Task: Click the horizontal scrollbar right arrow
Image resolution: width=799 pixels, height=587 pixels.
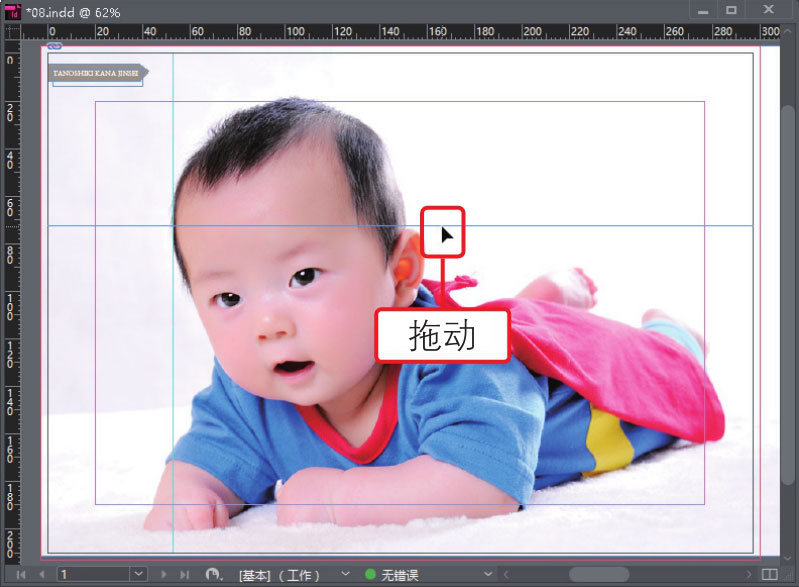Action: pyautogui.click(x=748, y=575)
